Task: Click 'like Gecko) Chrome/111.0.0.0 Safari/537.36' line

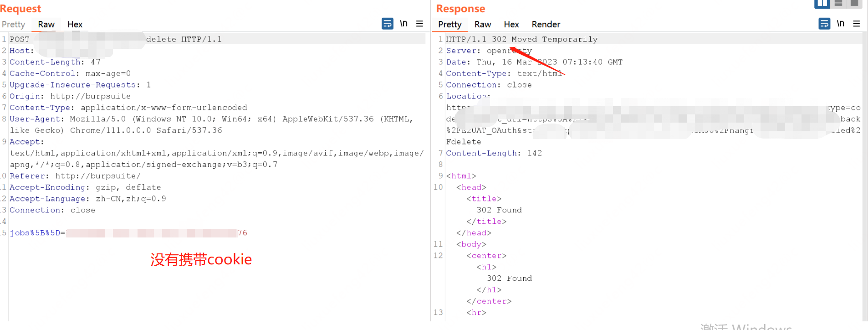Action: [116, 130]
